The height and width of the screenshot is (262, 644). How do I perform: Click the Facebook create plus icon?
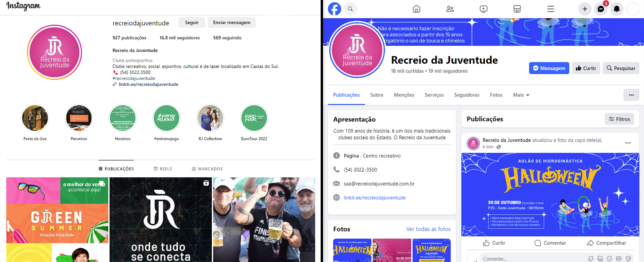[585, 9]
